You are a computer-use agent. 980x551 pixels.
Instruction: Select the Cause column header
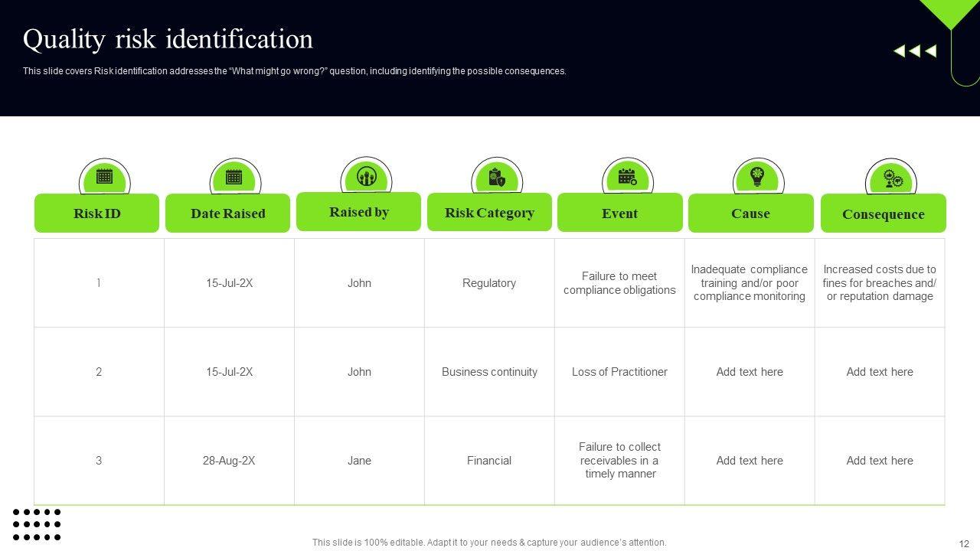point(750,214)
